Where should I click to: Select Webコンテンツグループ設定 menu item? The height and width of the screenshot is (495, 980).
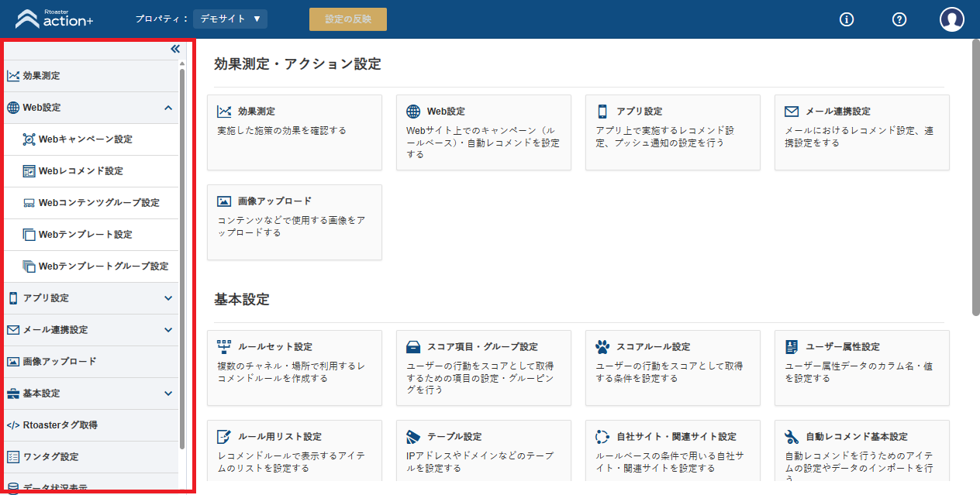pos(91,203)
